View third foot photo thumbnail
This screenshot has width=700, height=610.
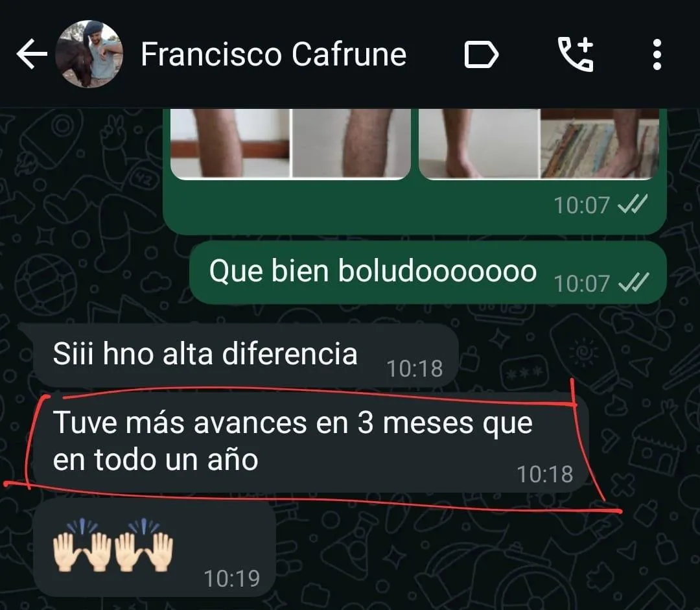click(x=479, y=143)
